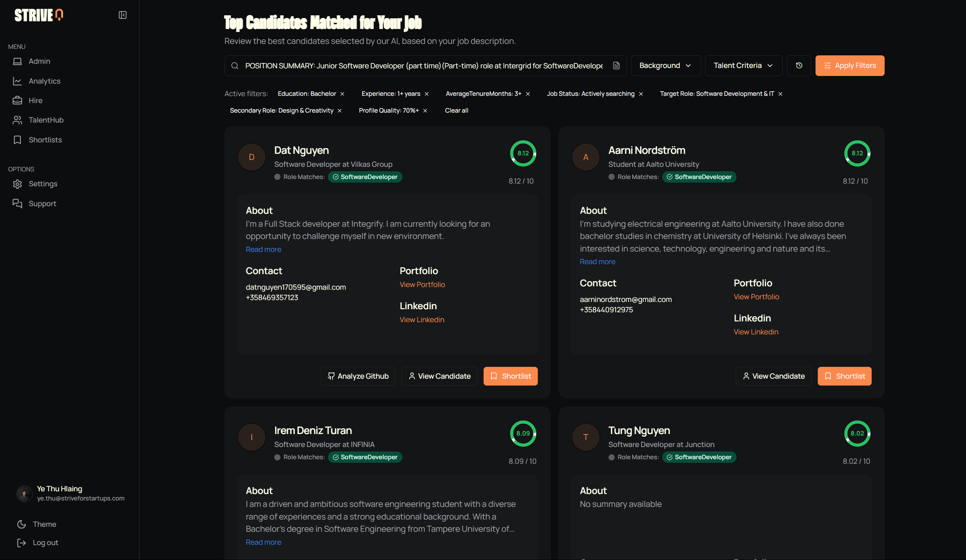The width and height of the screenshot is (966, 560).
Task: Click Tung Nguyen's avatar circle
Action: [x=586, y=437]
